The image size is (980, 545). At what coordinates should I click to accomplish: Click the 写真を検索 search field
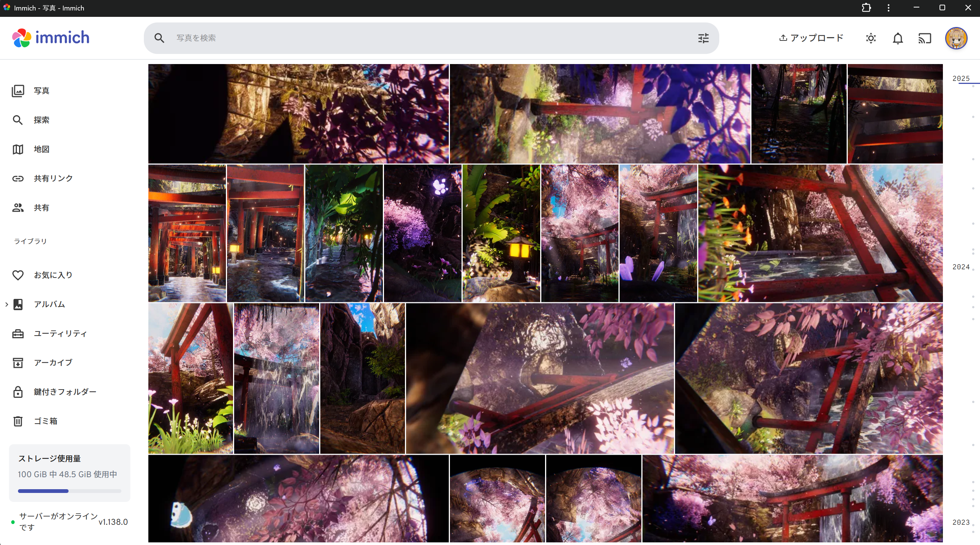pyautogui.click(x=418, y=38)
